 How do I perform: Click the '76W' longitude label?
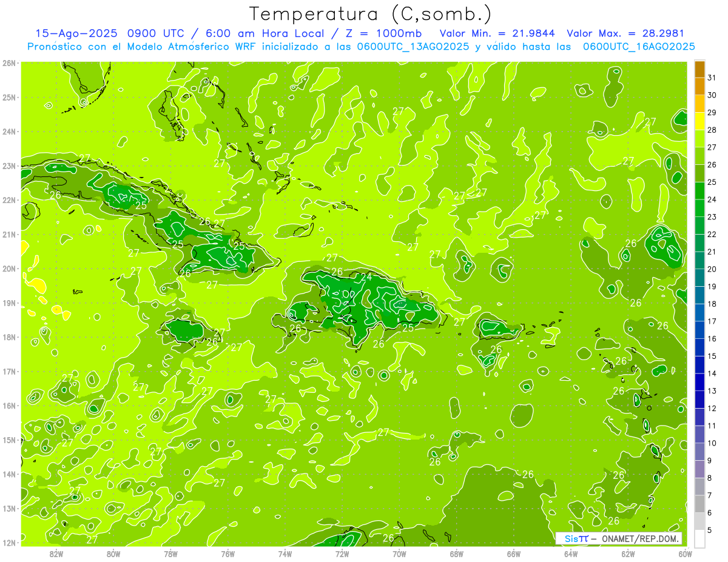coord(228,554)
